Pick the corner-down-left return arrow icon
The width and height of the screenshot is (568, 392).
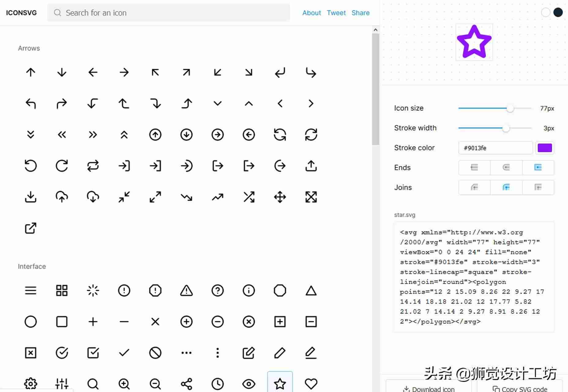click(280, 73)
